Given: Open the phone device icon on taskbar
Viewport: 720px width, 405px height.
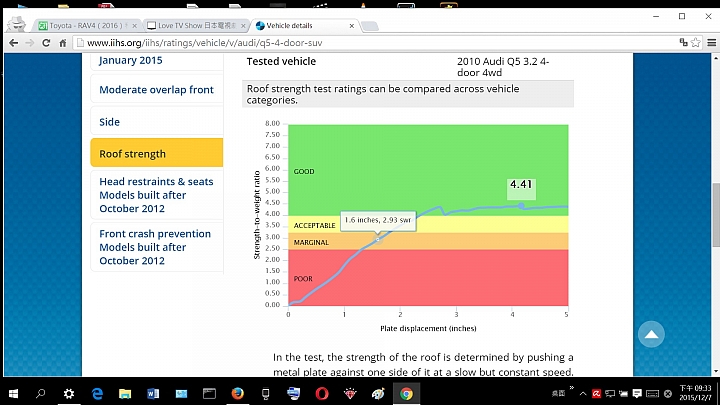Looking at the screenshot, I should pos(265,394).
